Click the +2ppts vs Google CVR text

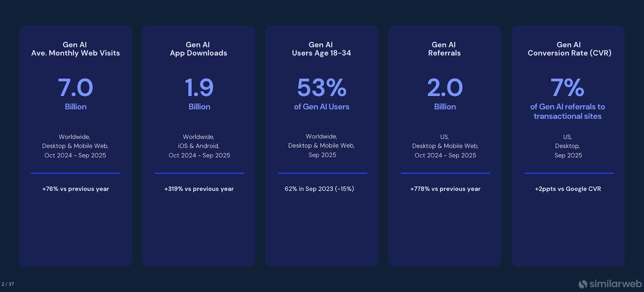568,189
